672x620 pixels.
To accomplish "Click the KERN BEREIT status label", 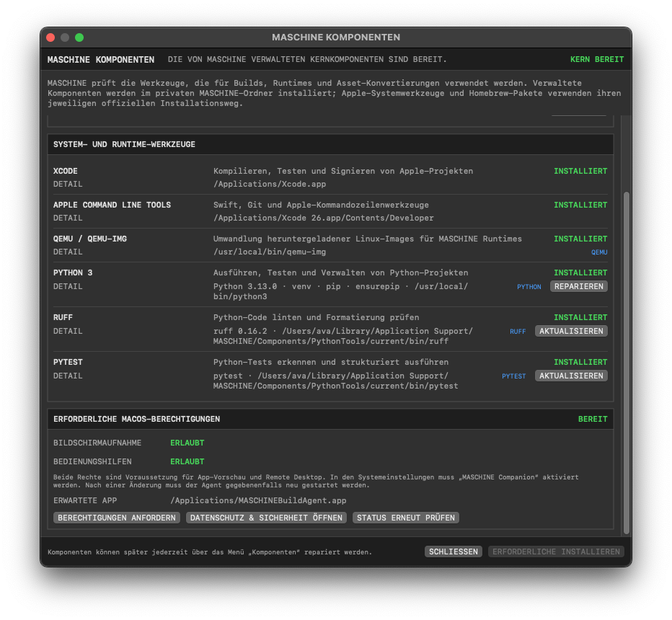I will coord(596,59).
